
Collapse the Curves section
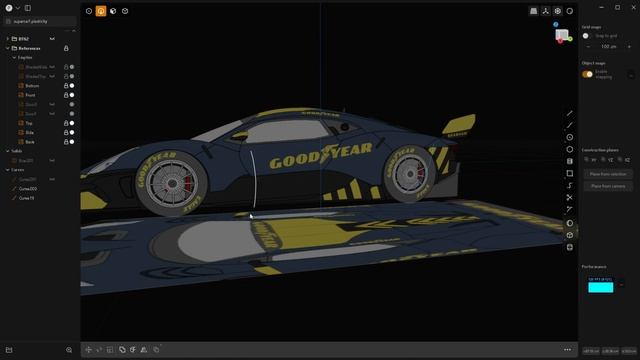tap(7, 170)
